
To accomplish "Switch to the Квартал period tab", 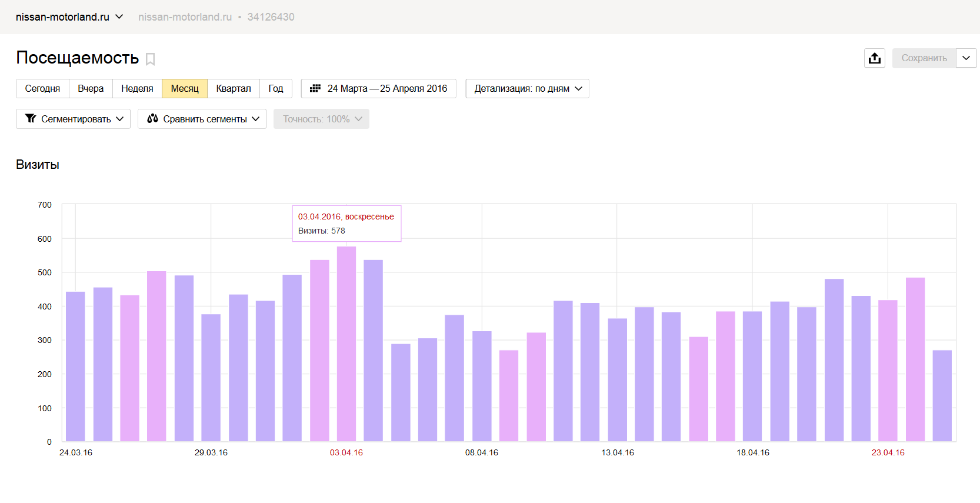I will 234,89.
